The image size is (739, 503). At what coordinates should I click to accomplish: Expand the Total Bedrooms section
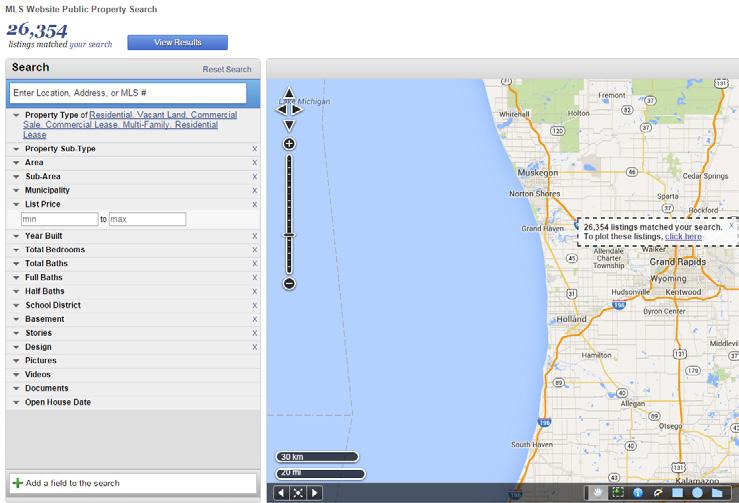coord(16,250)
